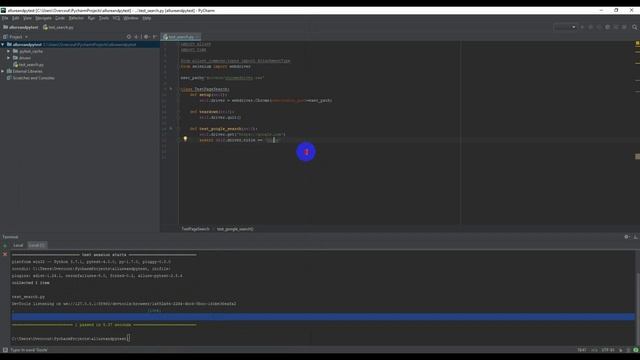Open the Help menu

(x=147, y=18)
